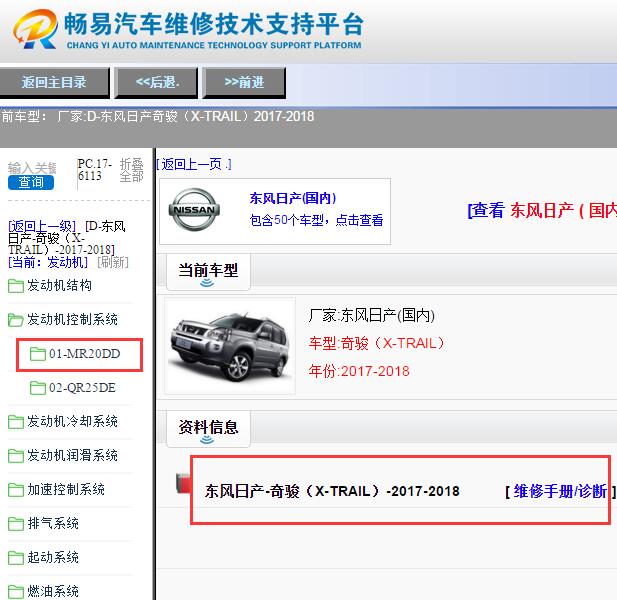Click the open folder icon beside 发动机控制系统

click(x=16, y=320)
